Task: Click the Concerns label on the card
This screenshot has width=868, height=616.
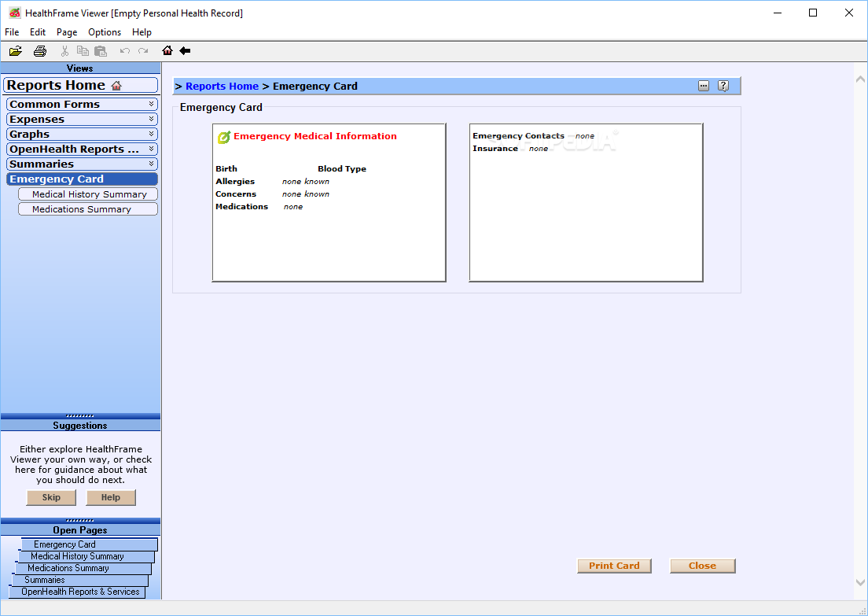Action: 236,194
